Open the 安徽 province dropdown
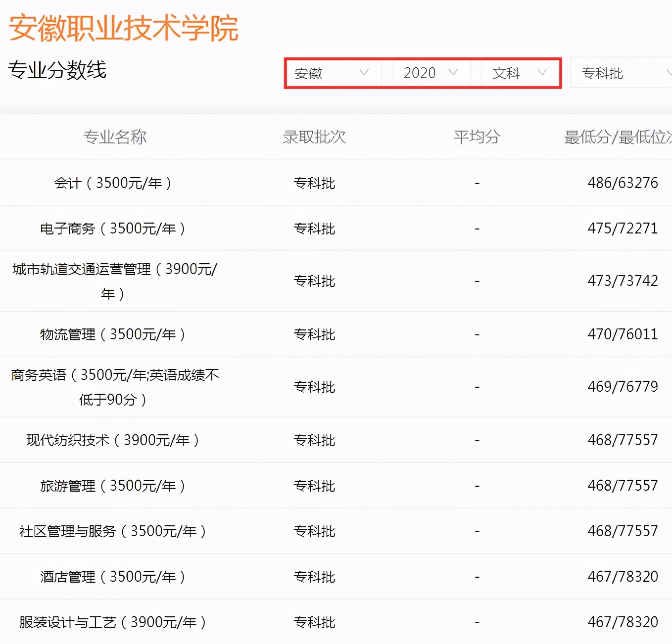Viewport: 672px width, 644px height. coord(332,73)
